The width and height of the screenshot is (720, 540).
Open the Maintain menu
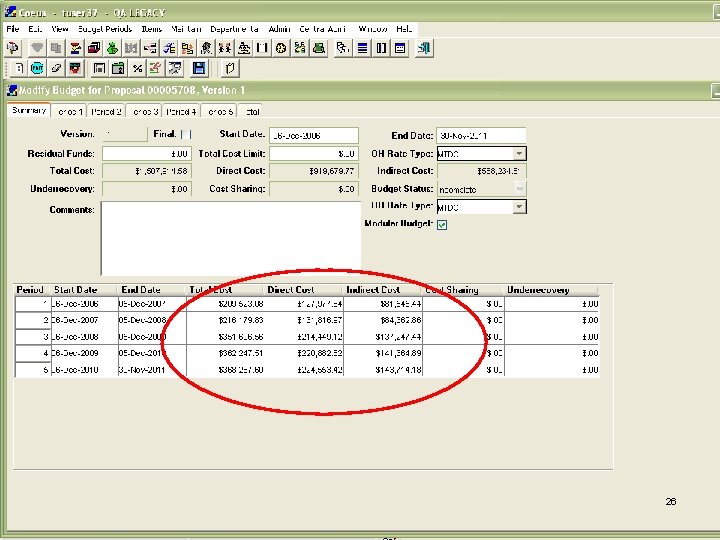click(186, 29)
